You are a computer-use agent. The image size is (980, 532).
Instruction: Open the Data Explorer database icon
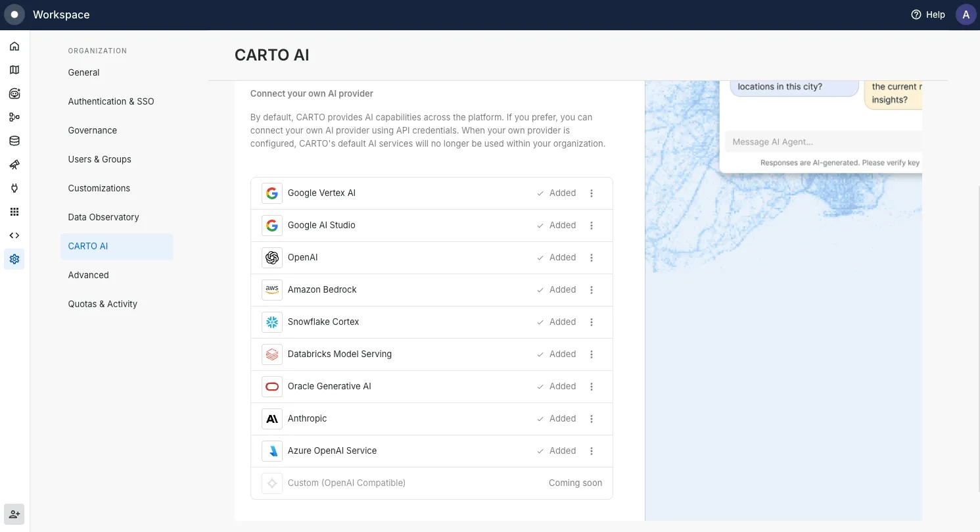pos(14,140)
